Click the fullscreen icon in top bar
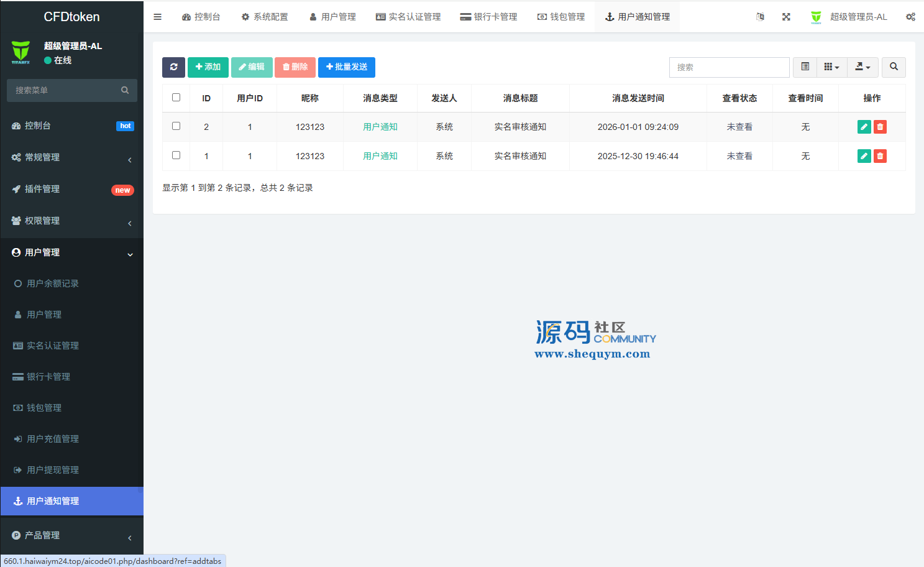Viewport: 924px width, 567px height. point(786,17)
